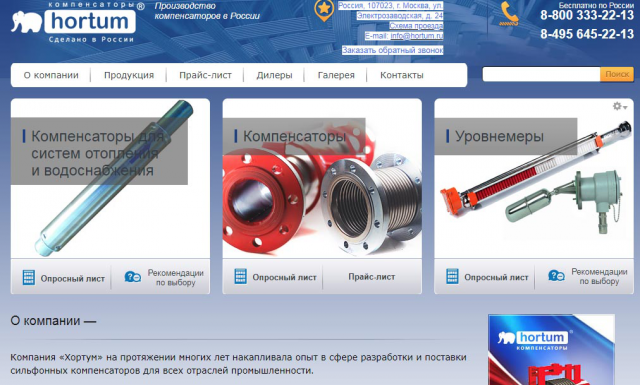640x385 pixels.
Task: Click the Электрозаводская, д. 24 address line
Action: click(x=400, y=16)
